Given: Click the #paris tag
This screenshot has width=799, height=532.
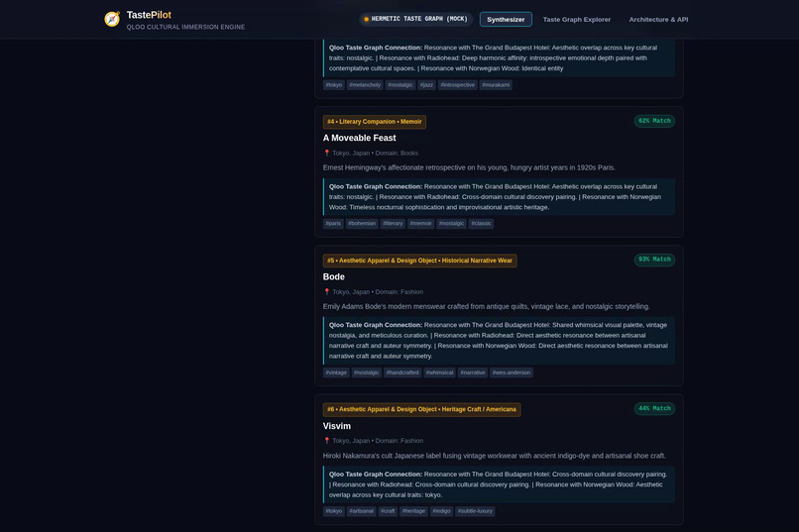Looking at the screenshot, I should (x=333, y=224).
